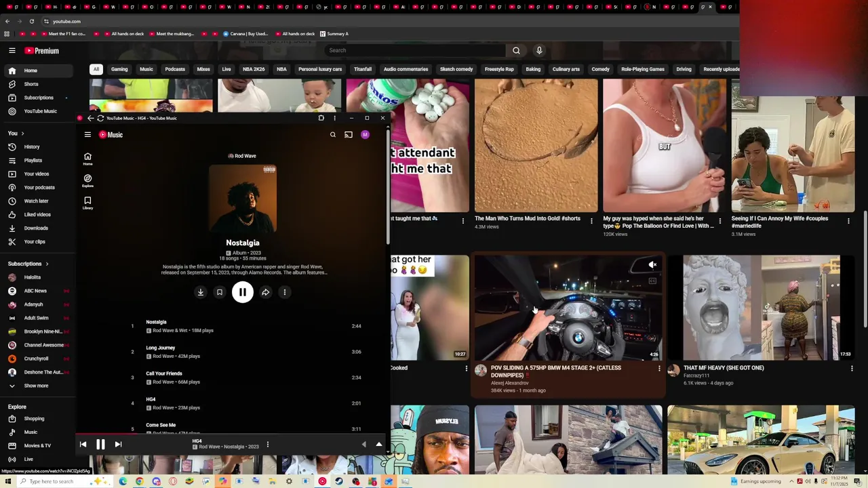Download the Nostalgia album
Viewport: 868px width, 488px height.
[x=201, y=292]
